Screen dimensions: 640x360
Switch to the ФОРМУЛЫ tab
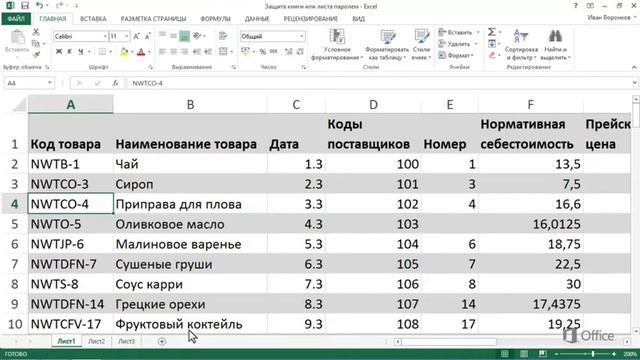pyautogui.click(x=215, y=19)
